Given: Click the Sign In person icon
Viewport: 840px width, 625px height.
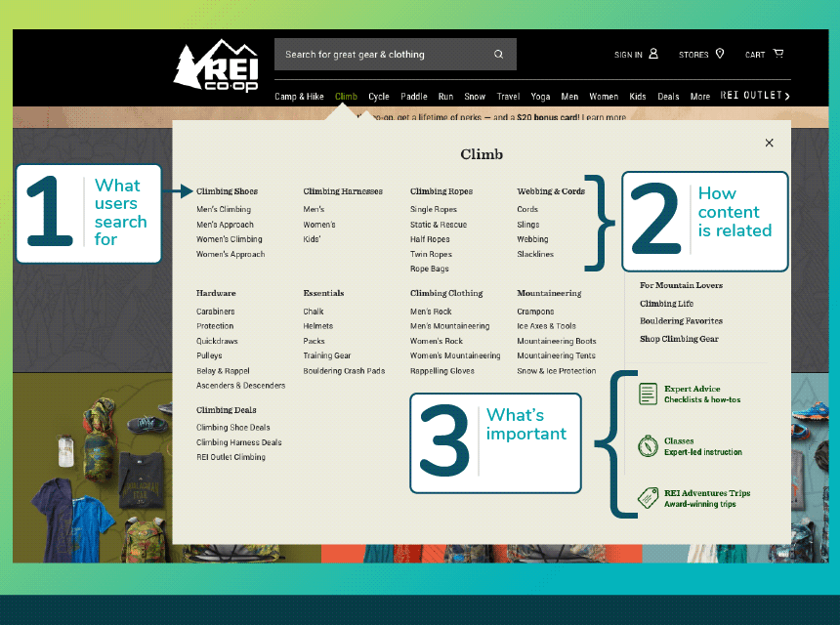Looking at the screenshot, I should (x=653, y=54).
